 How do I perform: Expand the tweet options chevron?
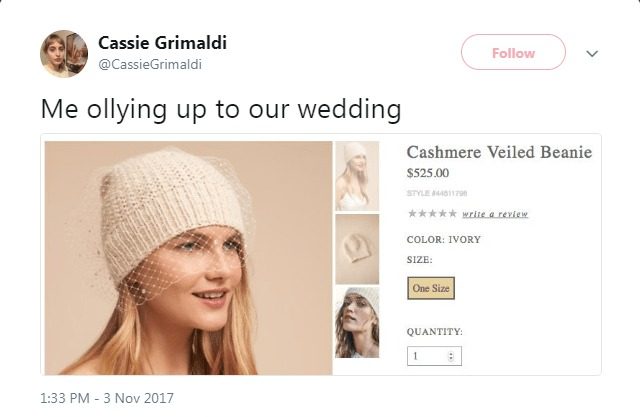(x=592, y=53)
